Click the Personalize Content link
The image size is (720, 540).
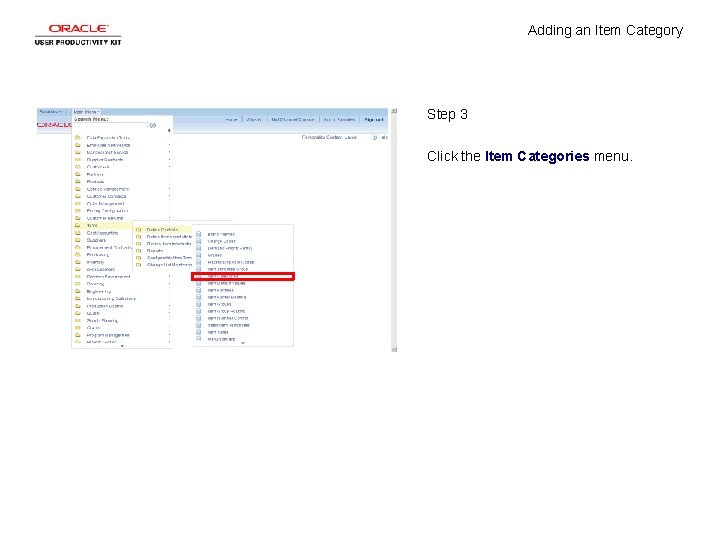(x=321, y=137)
